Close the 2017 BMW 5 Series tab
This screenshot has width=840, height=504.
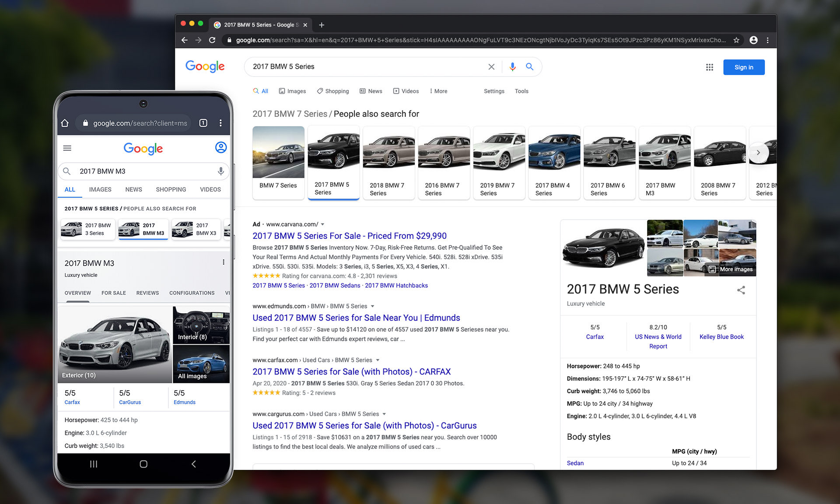[x=305, y=25]
